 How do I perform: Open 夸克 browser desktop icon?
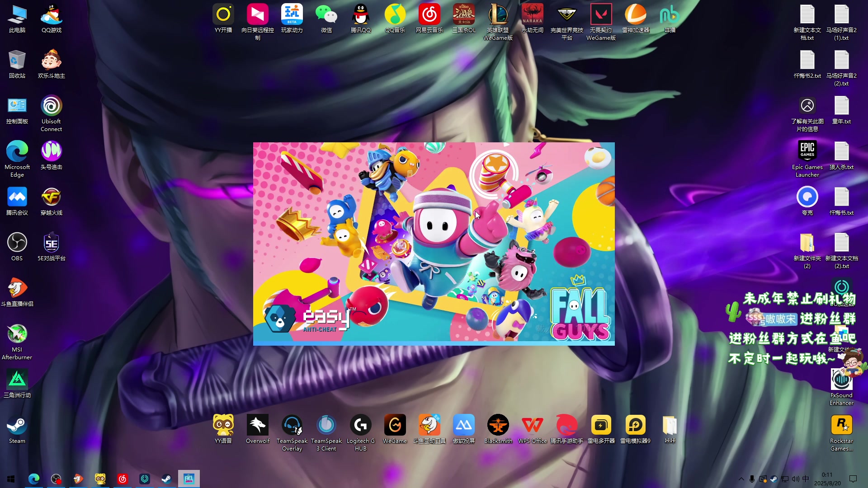click(x=807, y=202)
